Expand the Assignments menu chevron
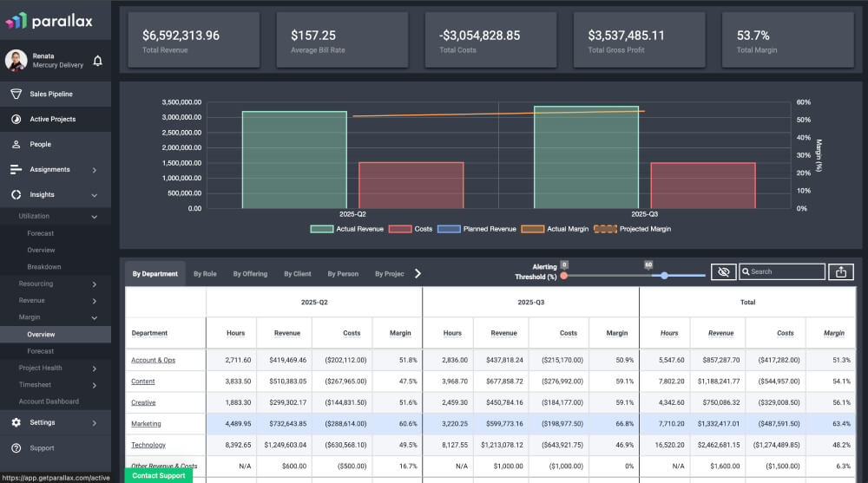Screen dimensions: 868x483 pyautogui.click(x=94, y=170)
